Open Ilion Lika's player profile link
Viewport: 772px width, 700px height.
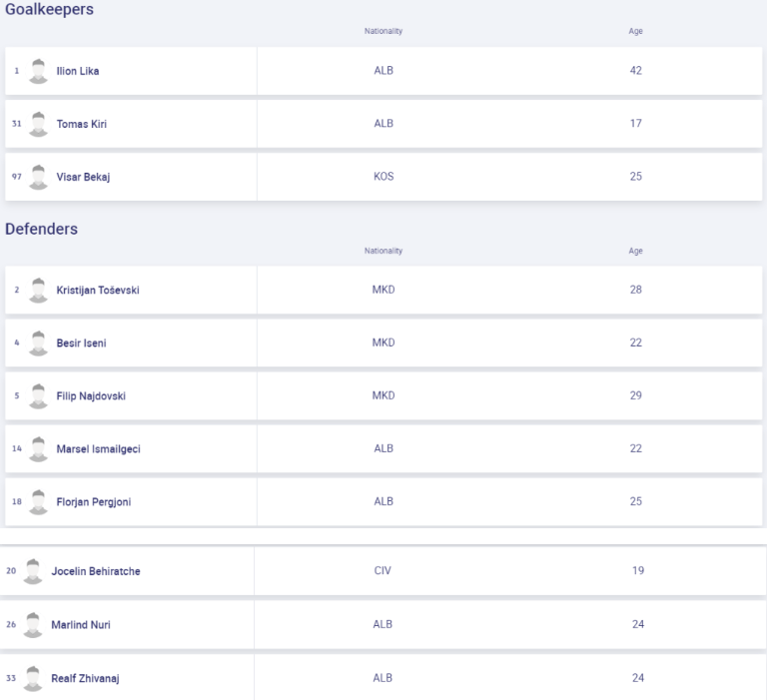pos(78,71)
